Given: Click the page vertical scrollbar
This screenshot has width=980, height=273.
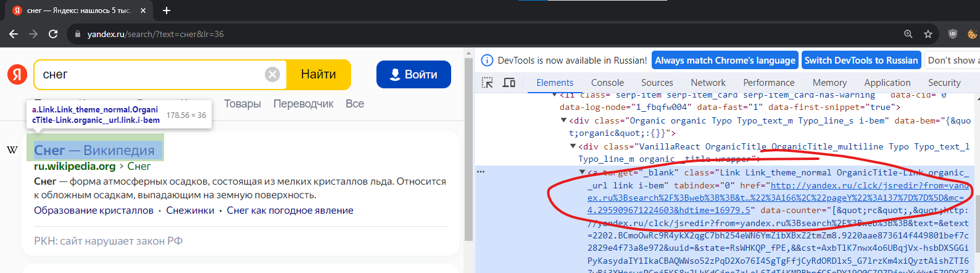Looking at the screenshot, I should click(x=468, y=154).
